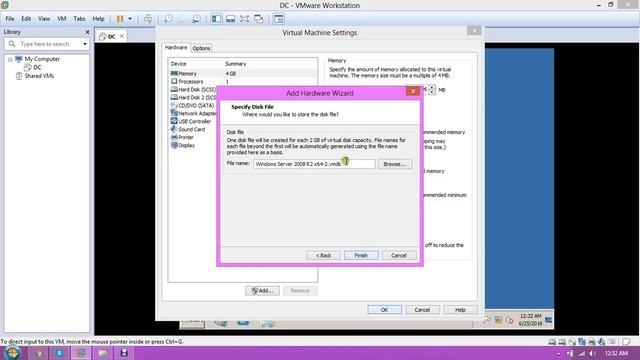The image size is (640, 360).
Task: Click the Windows Start button
Action: pyautogui.click(x=12, y=353)
